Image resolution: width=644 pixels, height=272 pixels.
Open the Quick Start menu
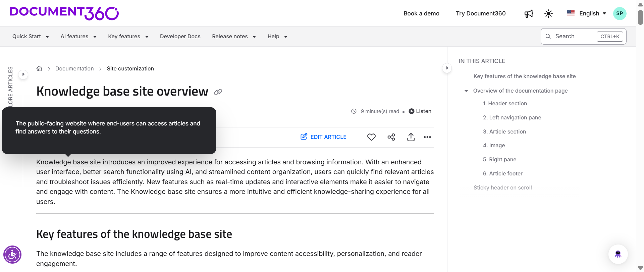pos(31,36)
